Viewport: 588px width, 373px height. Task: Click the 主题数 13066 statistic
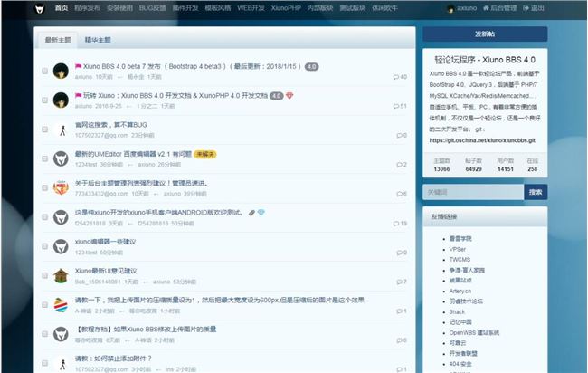(441, 165)
